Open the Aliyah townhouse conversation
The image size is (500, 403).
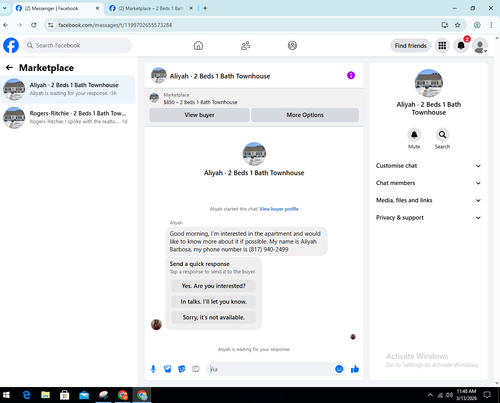tap(68, 89)
